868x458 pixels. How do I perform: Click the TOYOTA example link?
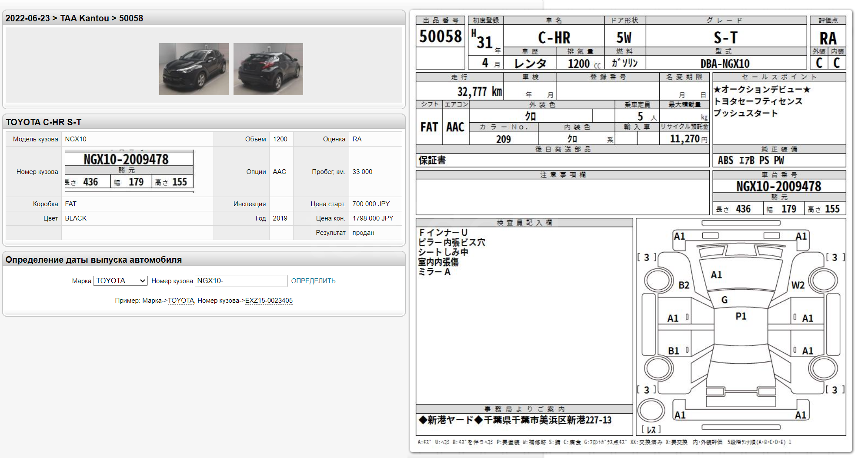click(x=181, y=301)
